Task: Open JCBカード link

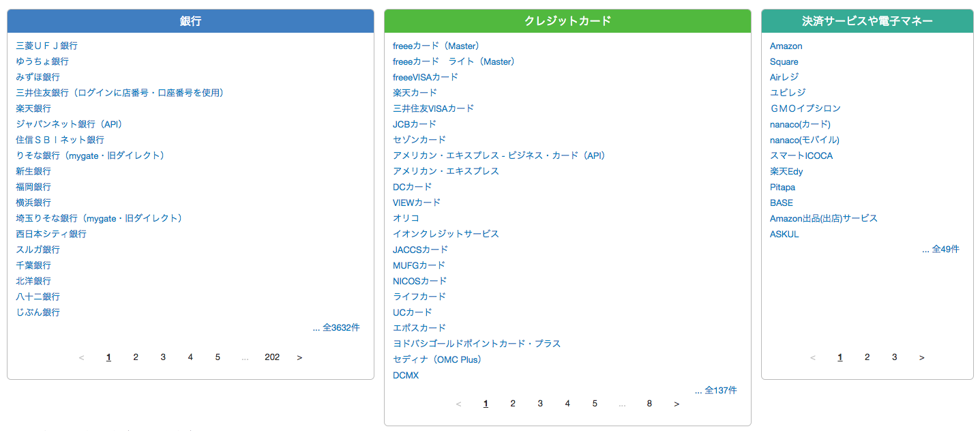Action: tap(415, 124)
